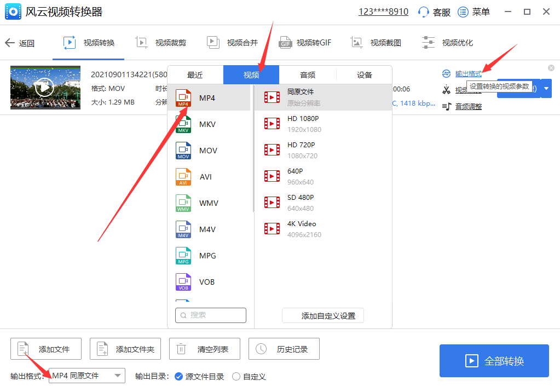Choose MPG format icon
The height and width of the screenshot is (392, 560).
tap(183, 256)
